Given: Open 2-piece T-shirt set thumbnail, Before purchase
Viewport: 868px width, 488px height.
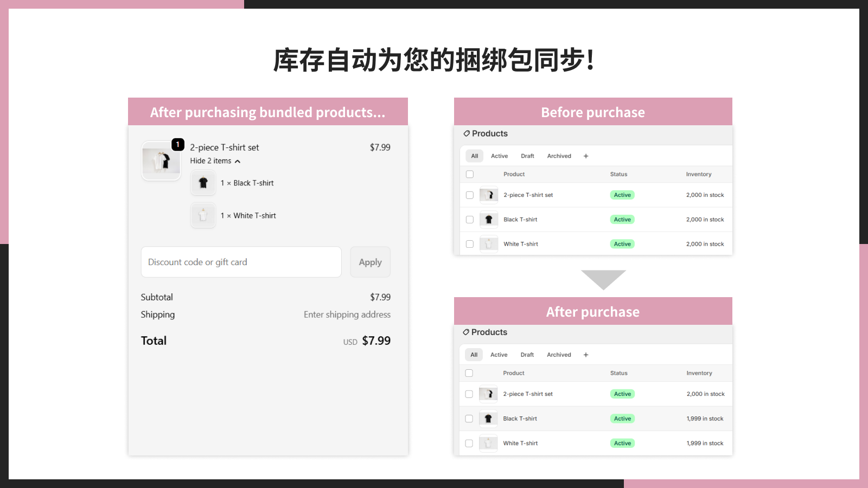Looking at the screenshot, I should (x=489, y=195).
